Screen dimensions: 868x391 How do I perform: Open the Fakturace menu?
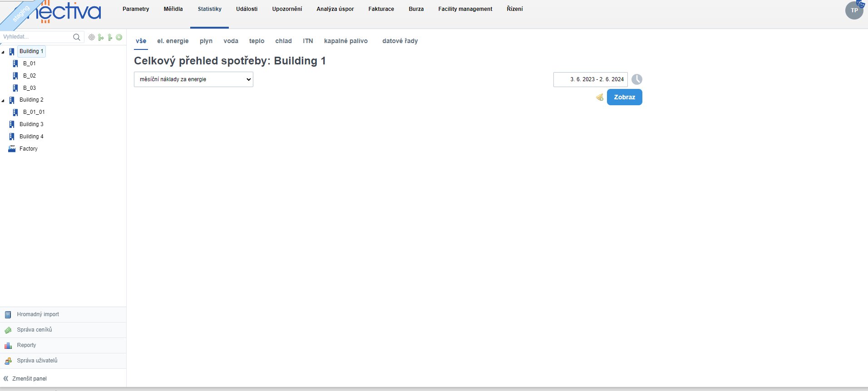381,9
